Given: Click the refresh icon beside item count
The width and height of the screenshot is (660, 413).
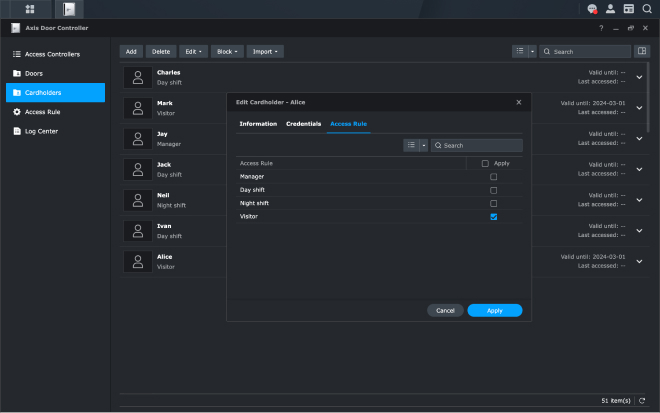Looking at the screenshot, I should [x=641, y=400].
